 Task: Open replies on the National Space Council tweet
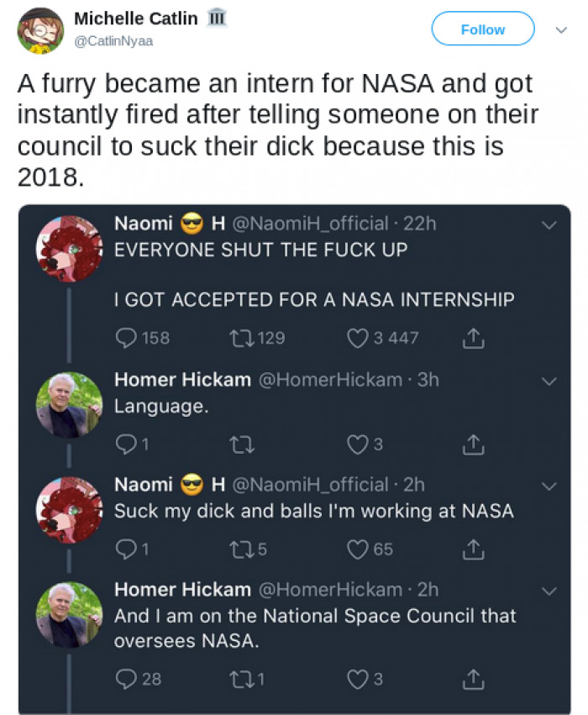[x=125, y=678]
